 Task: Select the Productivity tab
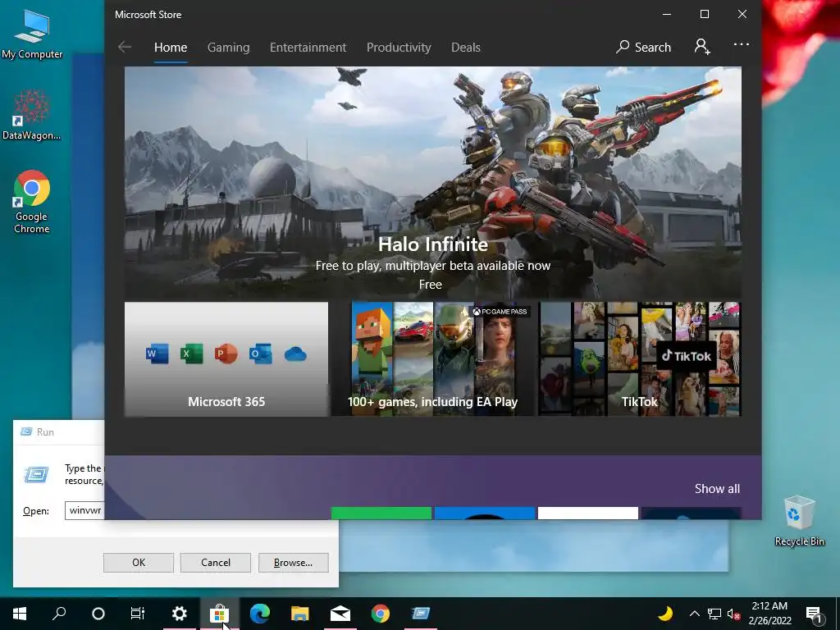point(399,47)
